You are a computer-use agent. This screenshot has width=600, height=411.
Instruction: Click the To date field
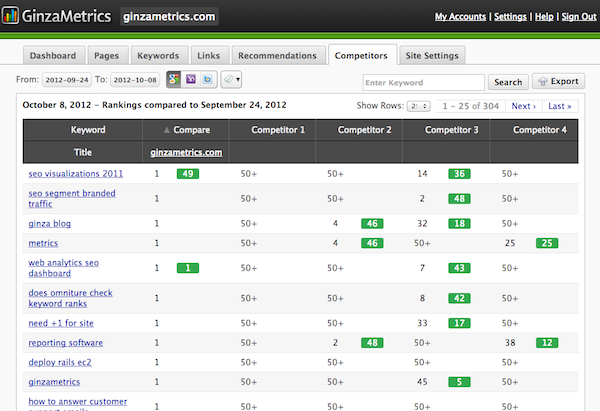(x=135, y=80)
